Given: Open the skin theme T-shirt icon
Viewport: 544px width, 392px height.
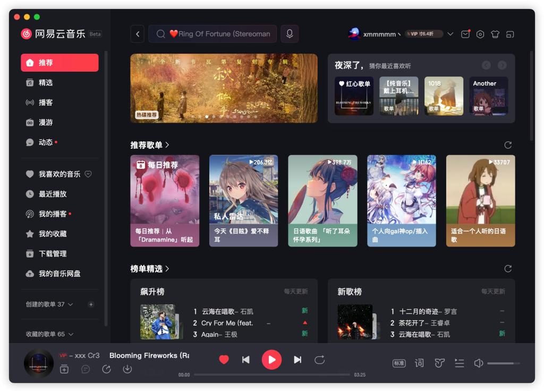Looking at the screenshot, I should (495, 34).
